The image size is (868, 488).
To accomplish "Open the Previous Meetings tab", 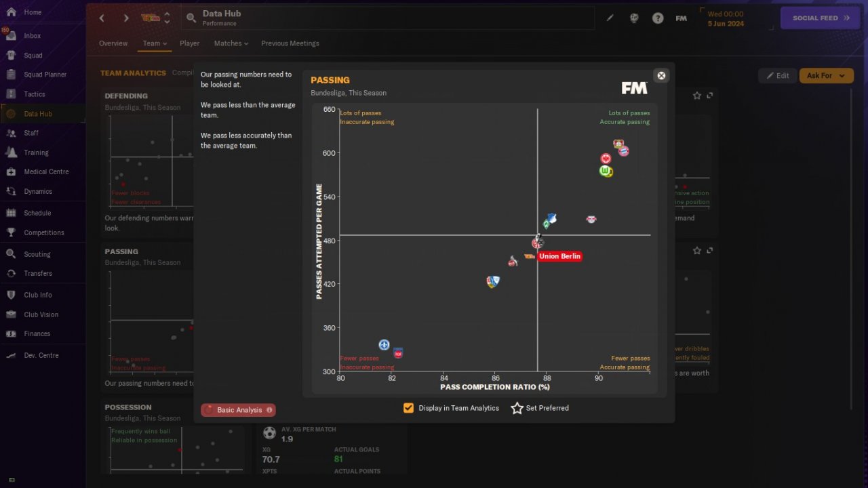I will 290,43.
